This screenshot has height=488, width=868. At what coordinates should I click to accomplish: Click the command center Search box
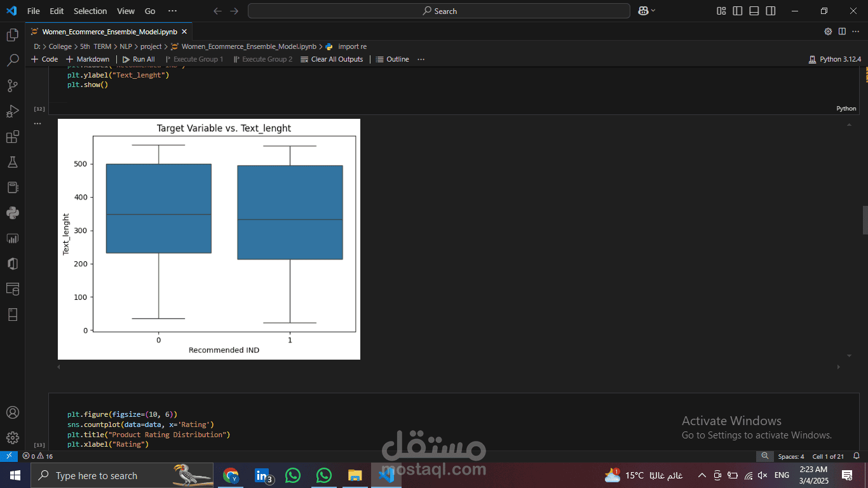pyautogui.click(x=439, y=11)
